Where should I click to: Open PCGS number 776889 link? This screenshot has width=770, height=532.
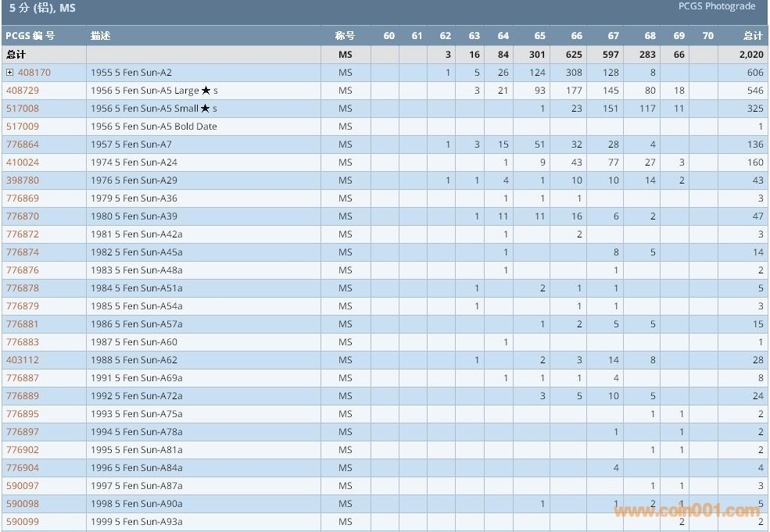pyautogui.click(x=22, y=396)
